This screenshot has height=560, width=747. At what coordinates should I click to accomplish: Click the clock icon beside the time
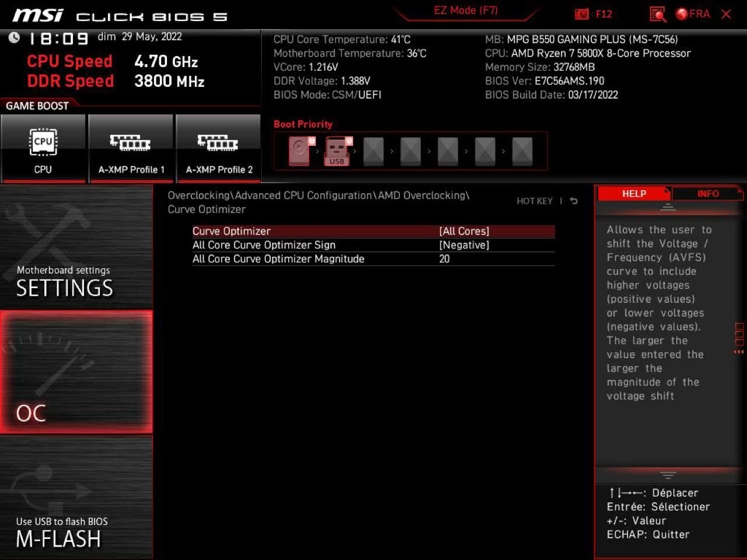click(x=14, y=38)
